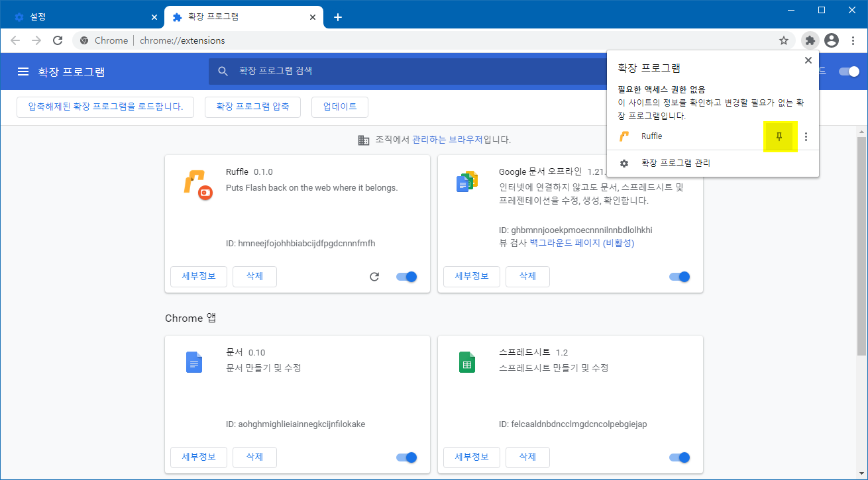Click ID aohghmighlieiainnegkcijnfilokake text

tap(296, 424)
